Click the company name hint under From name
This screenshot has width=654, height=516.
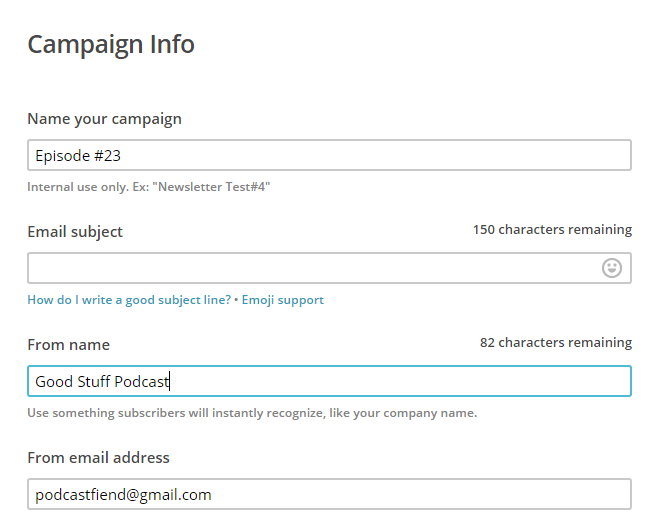pyautogui.click(x=252, y=413)
